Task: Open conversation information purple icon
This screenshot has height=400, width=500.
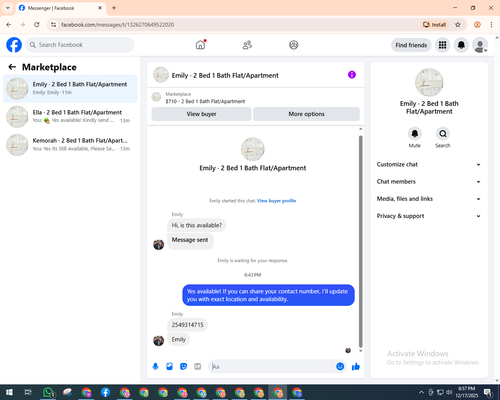Action: pyautogui.click(x=352, y=75)
